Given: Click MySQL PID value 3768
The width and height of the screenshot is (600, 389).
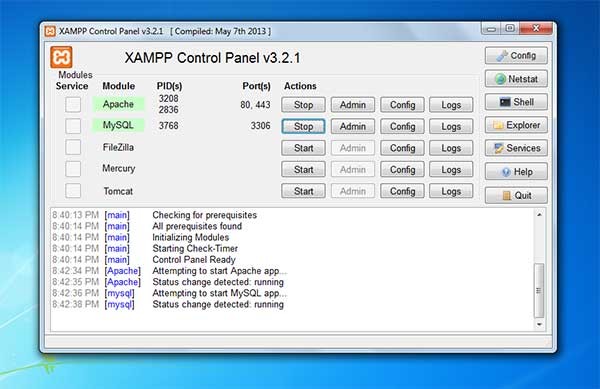Looking at the screenshot, I should click(168, 125).
